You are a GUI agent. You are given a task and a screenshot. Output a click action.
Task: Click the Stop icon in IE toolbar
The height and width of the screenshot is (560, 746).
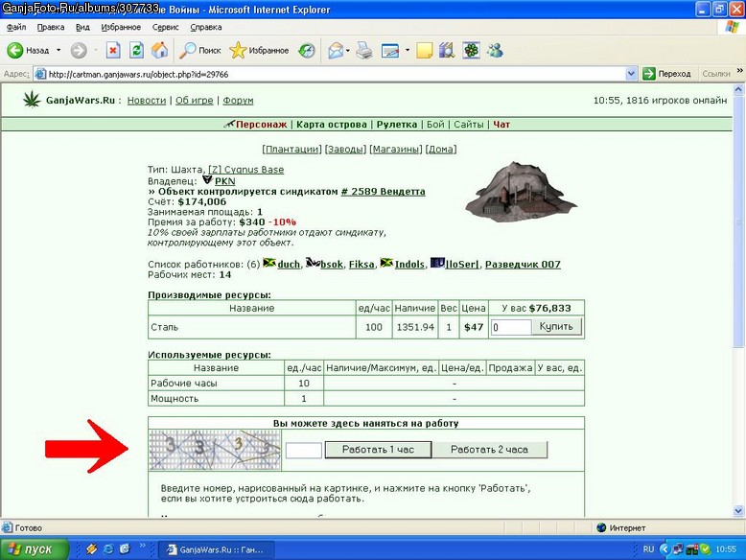click(113, 50)
